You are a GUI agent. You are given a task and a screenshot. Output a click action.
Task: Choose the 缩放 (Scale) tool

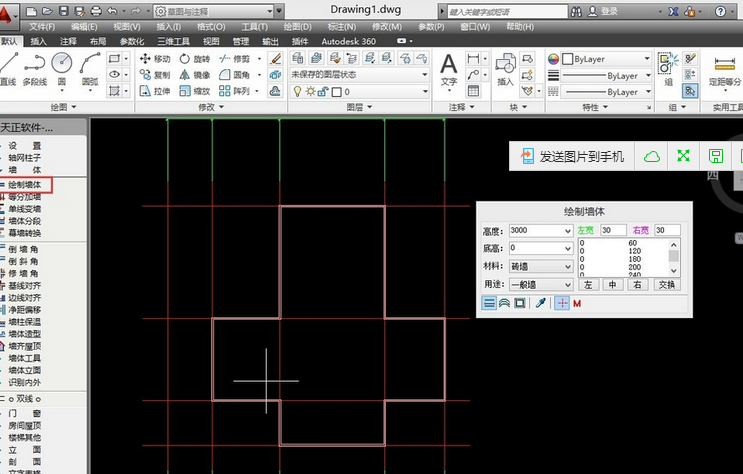(195, 91)
